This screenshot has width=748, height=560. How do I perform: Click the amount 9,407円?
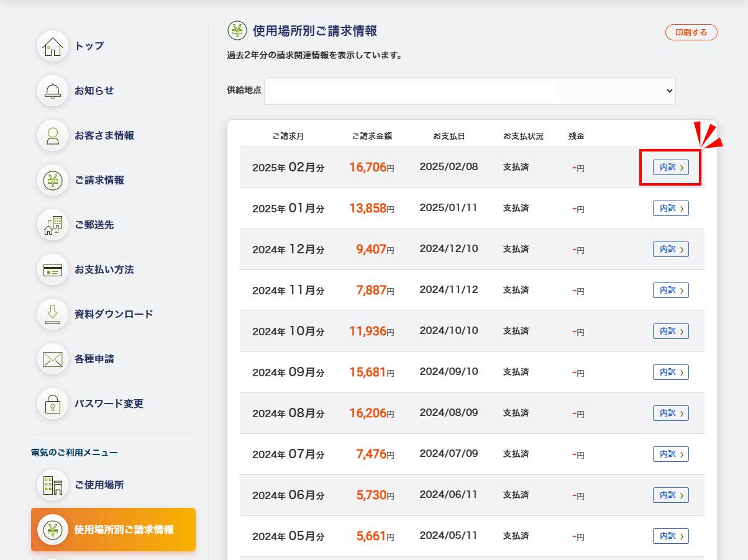point(375,249)
